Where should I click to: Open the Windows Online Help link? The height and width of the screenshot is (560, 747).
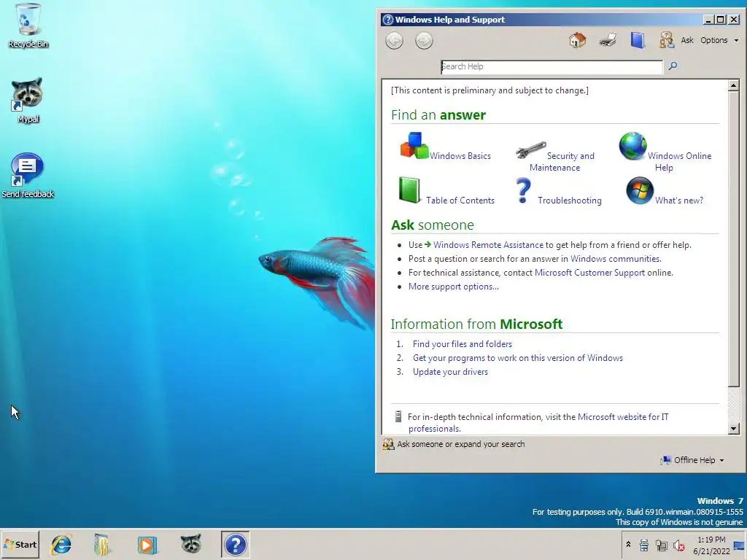(x=679, y=161)
